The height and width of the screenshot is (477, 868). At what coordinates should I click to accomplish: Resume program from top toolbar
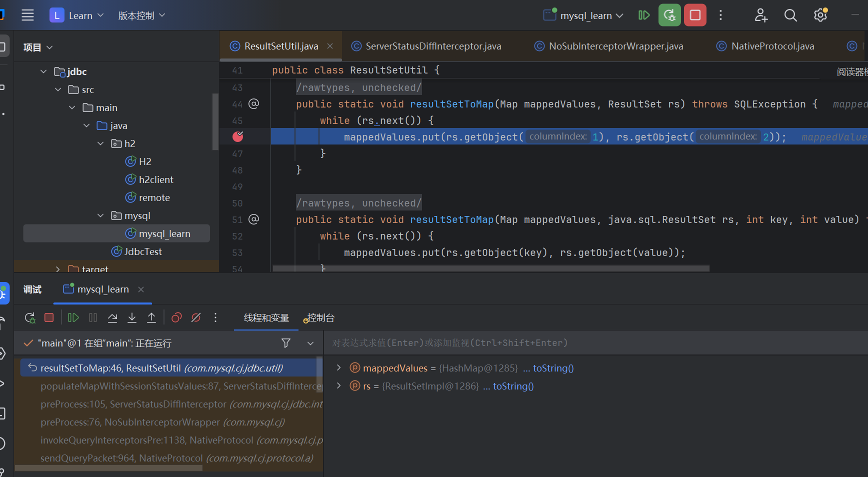(x=644, y=15)
